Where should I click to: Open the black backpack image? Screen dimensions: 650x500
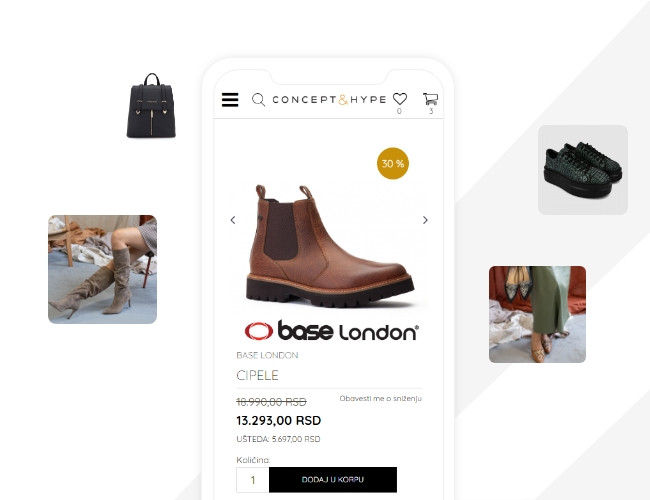tap(151, 105)
